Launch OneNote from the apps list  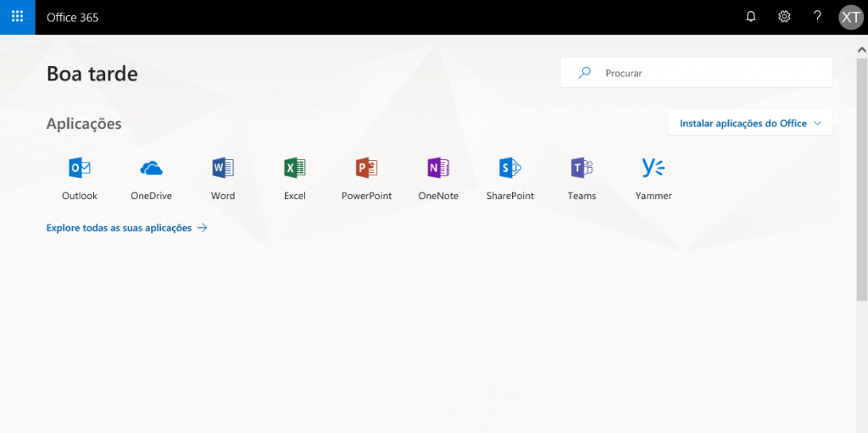click(x=438, y=178)
